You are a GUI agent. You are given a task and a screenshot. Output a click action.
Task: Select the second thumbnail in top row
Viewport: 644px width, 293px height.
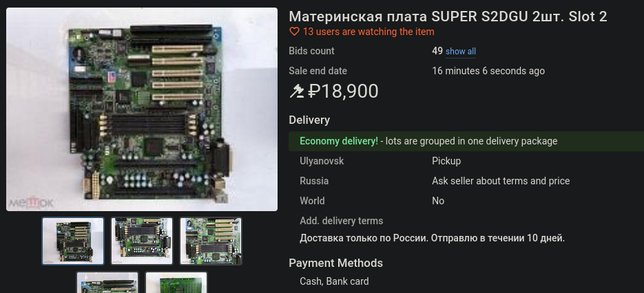click(142, 241)
